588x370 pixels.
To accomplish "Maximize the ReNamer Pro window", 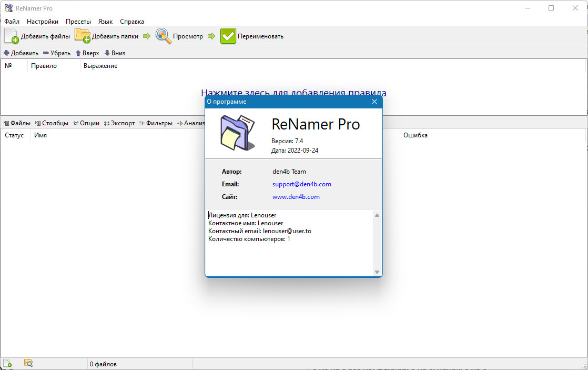I will coord(551,8).
